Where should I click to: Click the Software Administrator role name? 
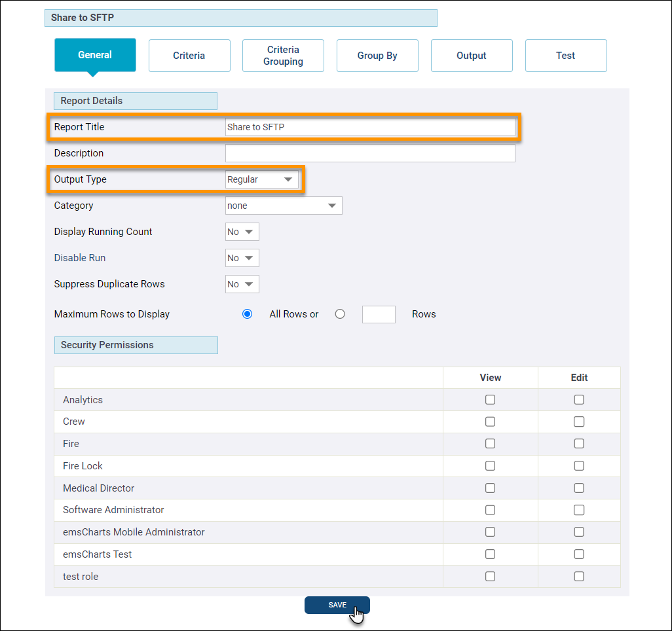pos(113,510)
